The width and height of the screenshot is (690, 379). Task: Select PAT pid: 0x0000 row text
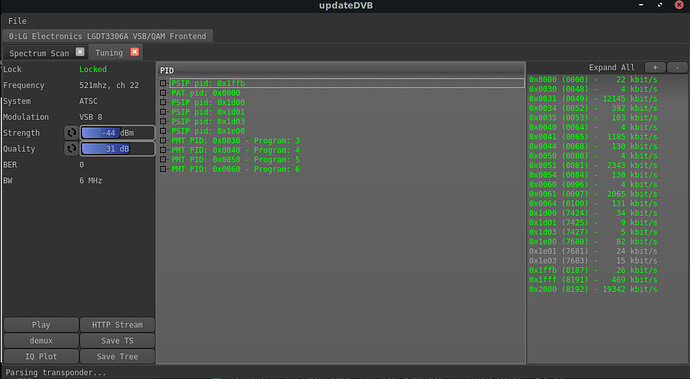click(x=206, y=93)
